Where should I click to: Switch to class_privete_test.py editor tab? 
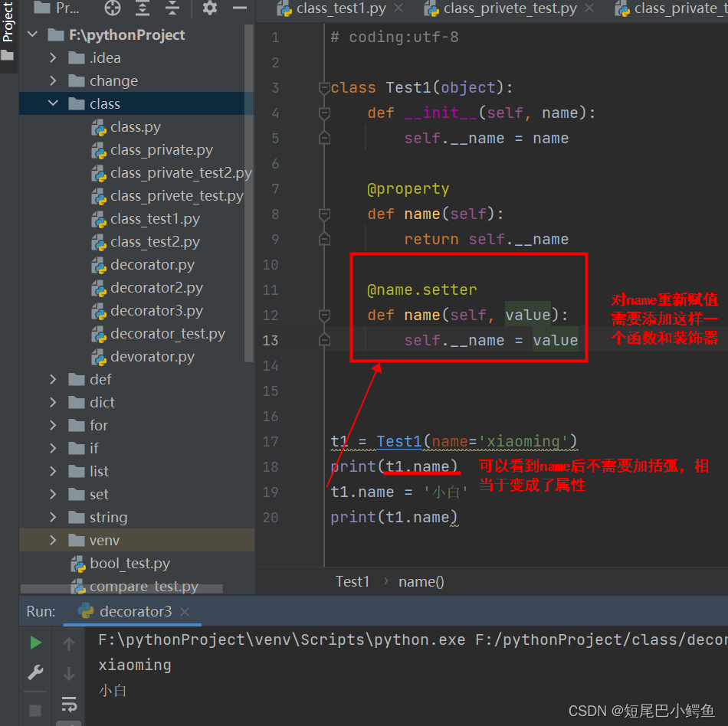510,8
